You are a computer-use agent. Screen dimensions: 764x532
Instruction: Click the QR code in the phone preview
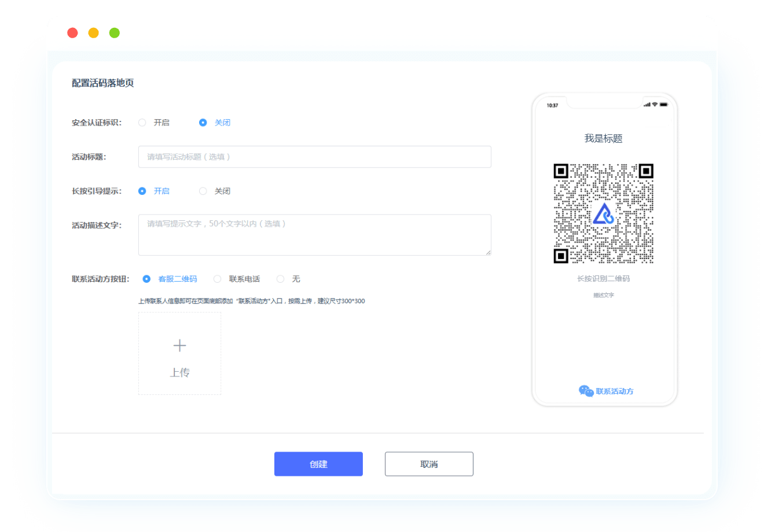(604, 214)
